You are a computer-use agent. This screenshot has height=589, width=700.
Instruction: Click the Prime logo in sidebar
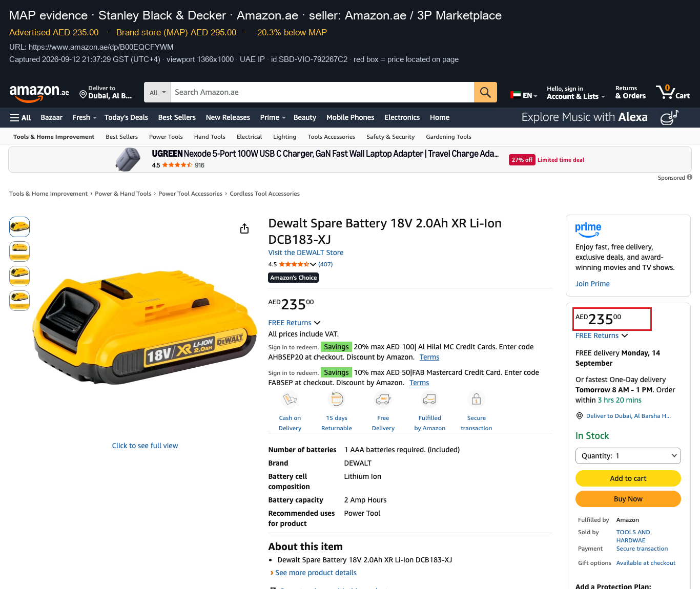(x=588, y=229)
